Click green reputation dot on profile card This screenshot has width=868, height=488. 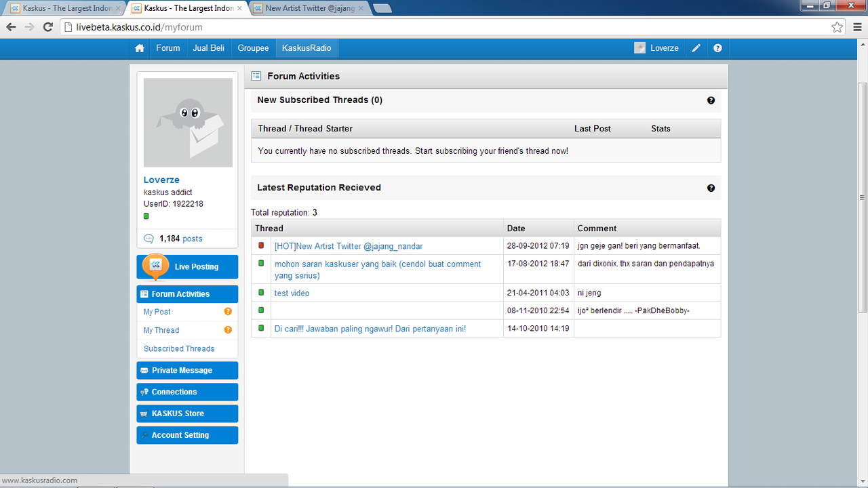pos(146,216)
